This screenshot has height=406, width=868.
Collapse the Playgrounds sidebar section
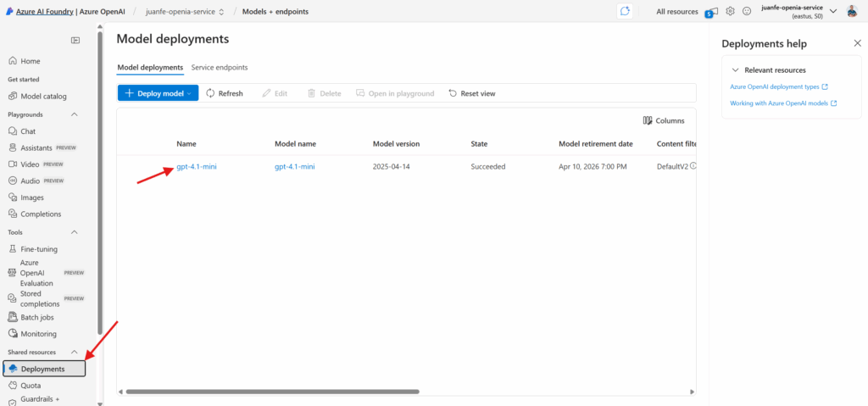pos(74,114)
